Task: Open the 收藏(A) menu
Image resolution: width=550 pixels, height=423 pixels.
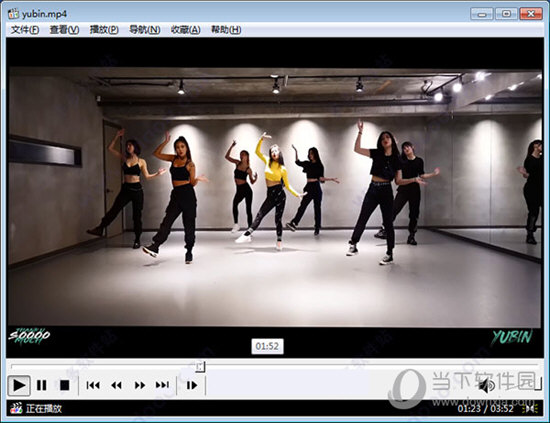Action: (186, 30)
